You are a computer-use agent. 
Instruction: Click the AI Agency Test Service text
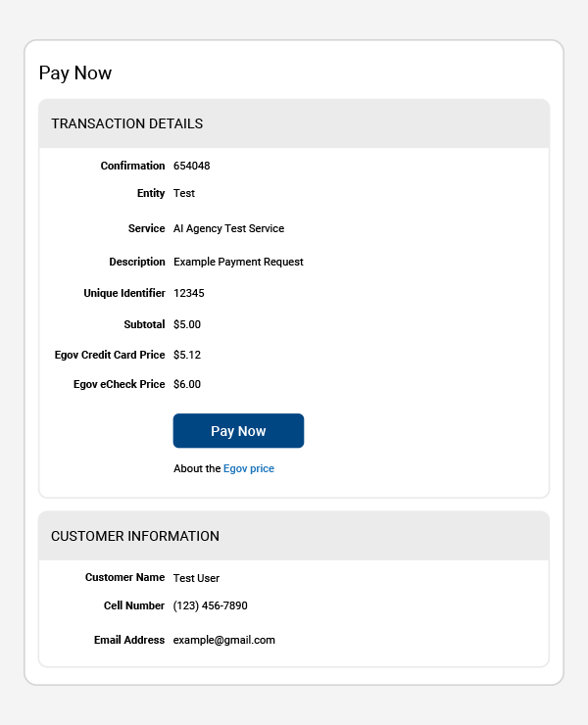tap(228, 228)
